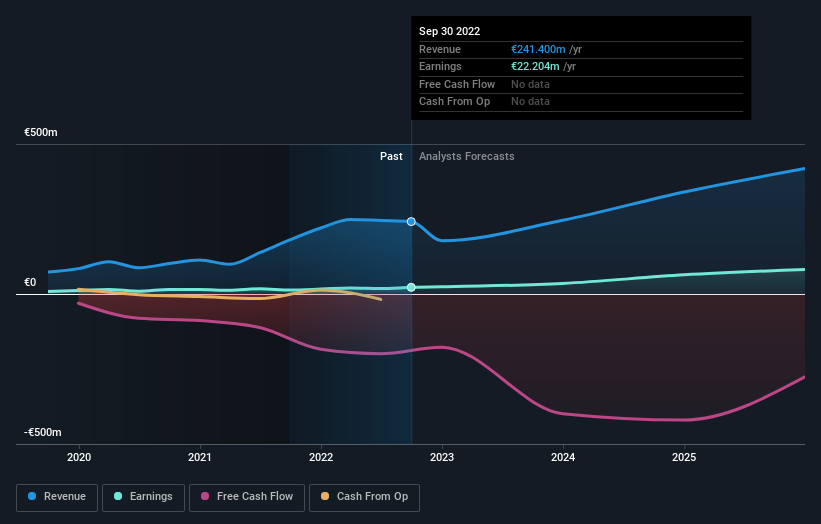Toggle the Free Cash Flow legend button
Screen dimensions: 821x524
pyautogui.click(x=247, y=497)
